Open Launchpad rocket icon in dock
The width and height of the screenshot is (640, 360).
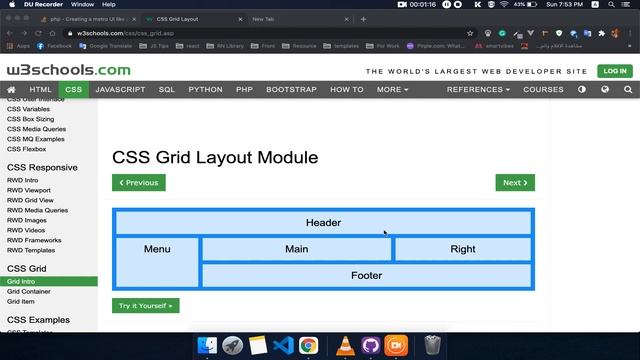pos(233,346)
